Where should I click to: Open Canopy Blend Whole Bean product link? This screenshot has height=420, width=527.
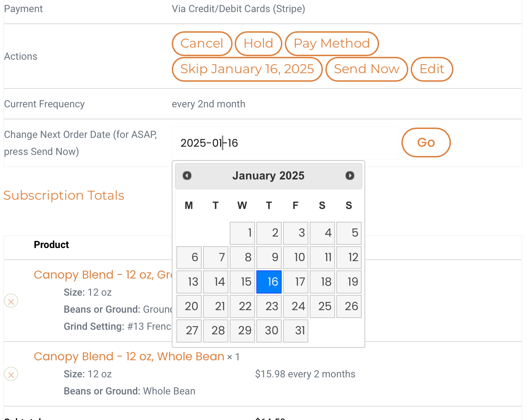pyautogui.click(x=129, y=356)
